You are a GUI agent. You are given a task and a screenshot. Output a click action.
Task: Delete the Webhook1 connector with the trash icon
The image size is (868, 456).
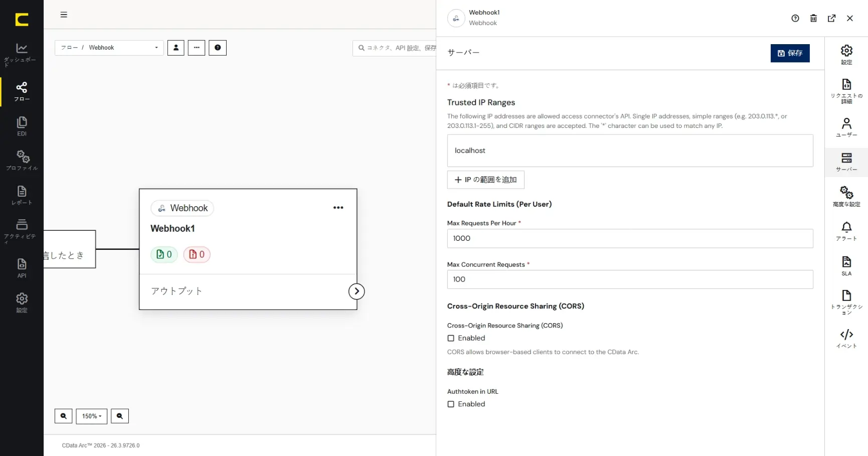(x=813, y=19)
